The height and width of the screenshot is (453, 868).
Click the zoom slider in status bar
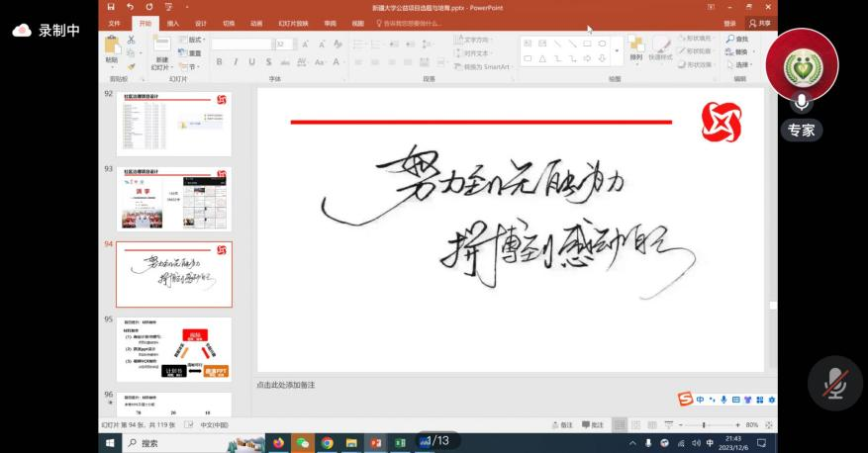(705, 424)
